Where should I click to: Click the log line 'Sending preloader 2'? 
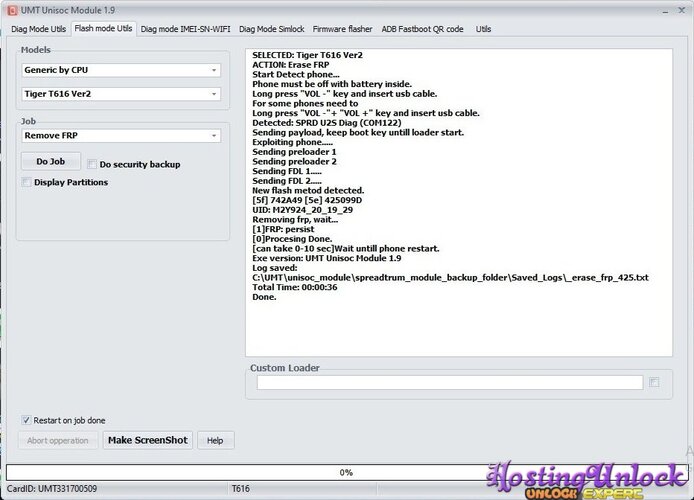click(294, 162)
